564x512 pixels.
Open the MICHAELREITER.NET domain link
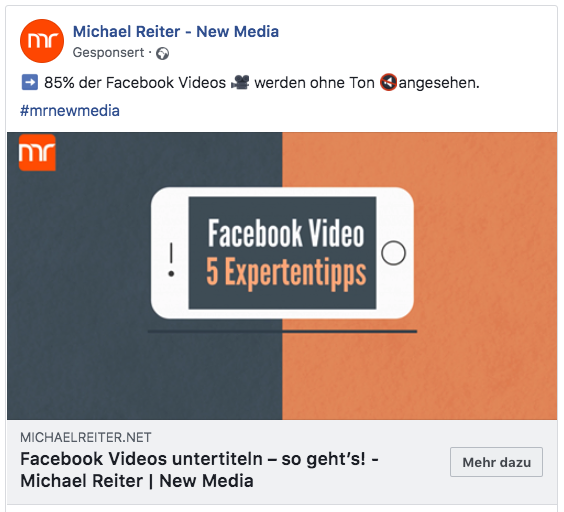tap(86, 438)
